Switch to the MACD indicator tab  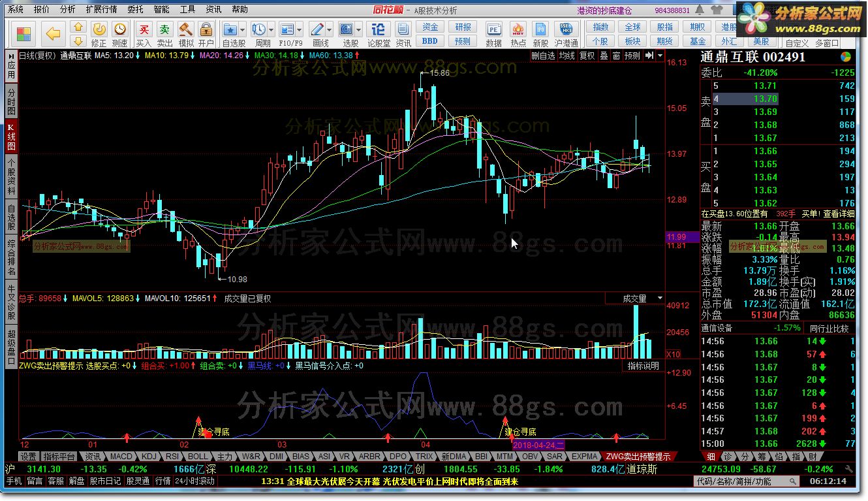[x=121, y=457]
